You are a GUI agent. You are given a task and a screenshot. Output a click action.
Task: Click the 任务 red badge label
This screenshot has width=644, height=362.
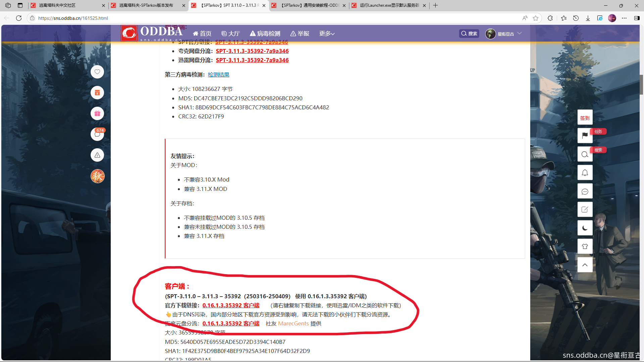tap(598, 132)
